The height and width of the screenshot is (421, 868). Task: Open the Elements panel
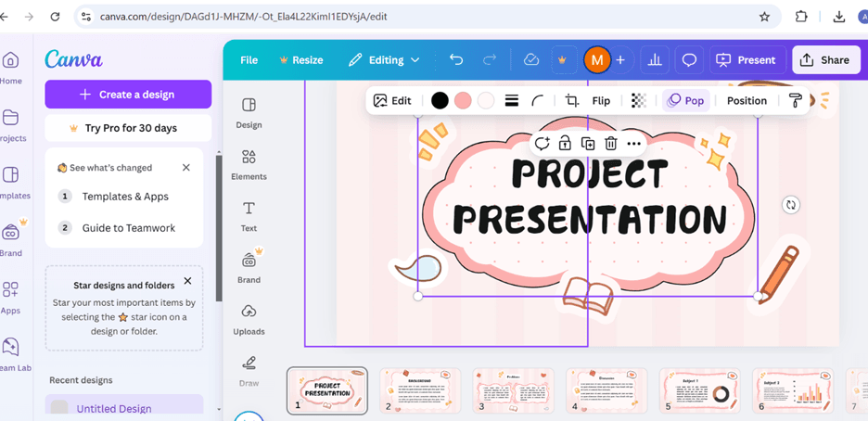tap(249, 165)
